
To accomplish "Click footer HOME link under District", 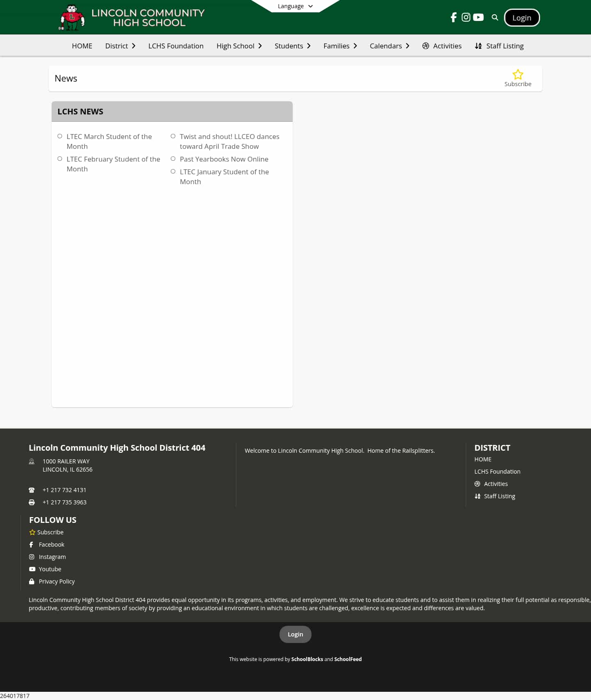I will coord(483,459).
